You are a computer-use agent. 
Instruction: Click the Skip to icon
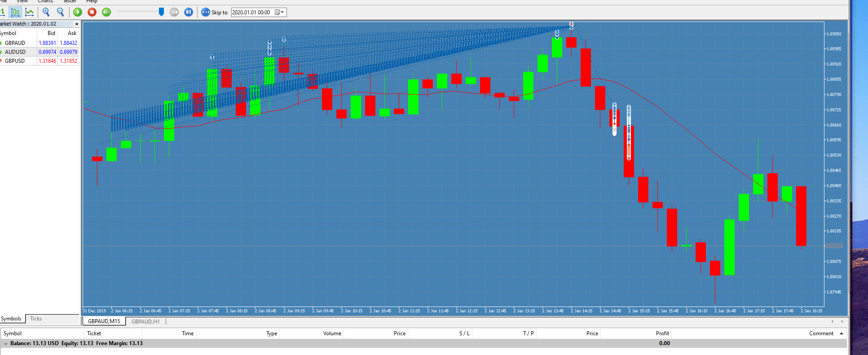coord(205,12)
